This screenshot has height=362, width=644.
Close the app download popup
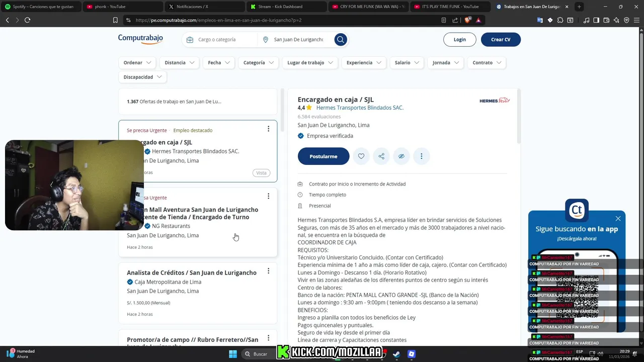618,218
